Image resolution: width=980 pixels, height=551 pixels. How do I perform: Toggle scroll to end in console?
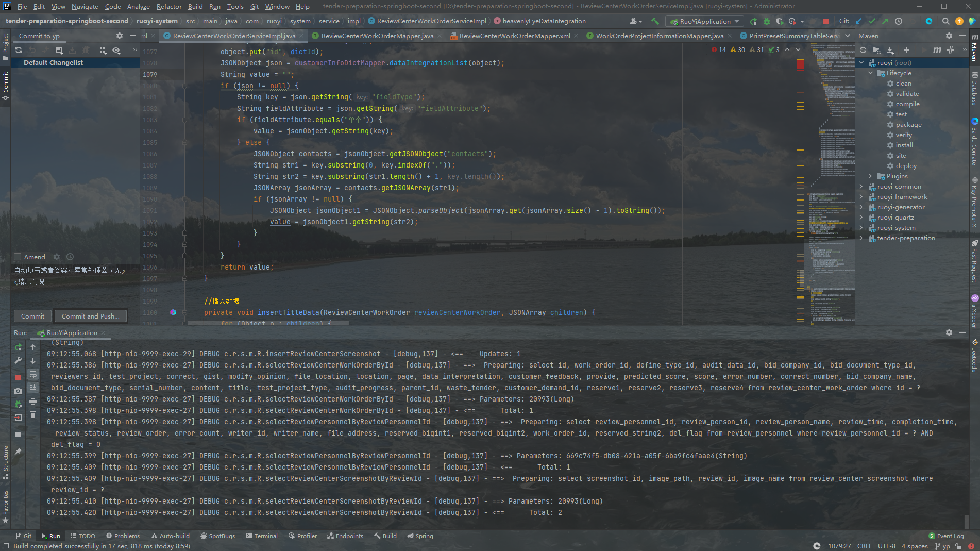pyautogui.click(x=33, y=388)
